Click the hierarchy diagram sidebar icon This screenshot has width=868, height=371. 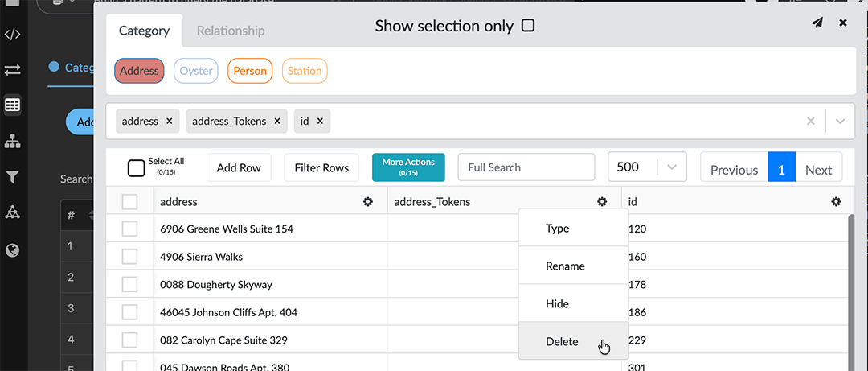coord(12,142)
